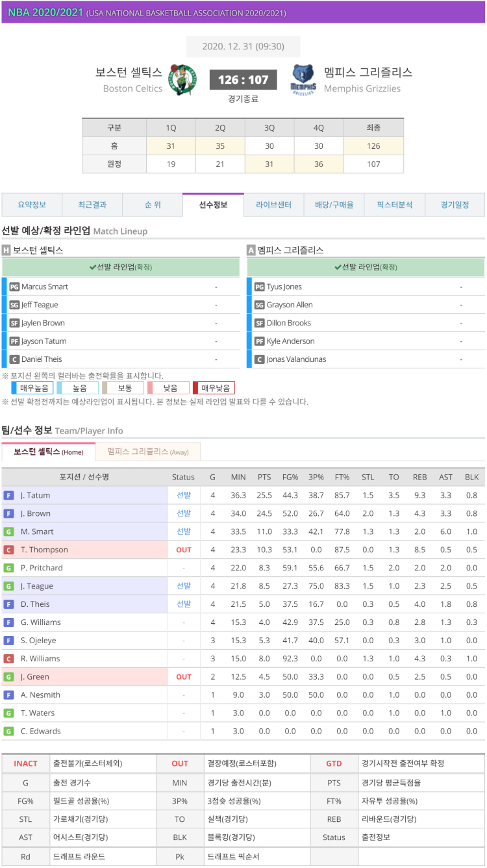Click the MIN column header
487x868 pixels.
[238, 477]
